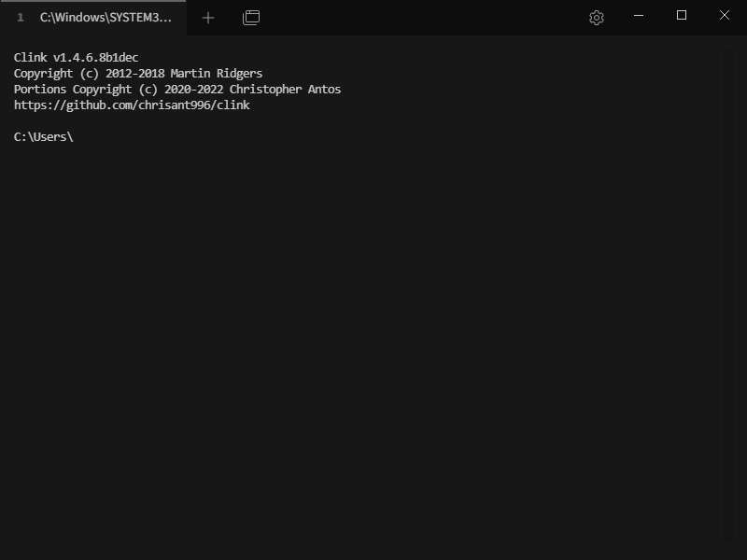This screenshot has width=747, height=560.
Task: Click the terminal scrollbar on the right edge
Action: (737, 280)
